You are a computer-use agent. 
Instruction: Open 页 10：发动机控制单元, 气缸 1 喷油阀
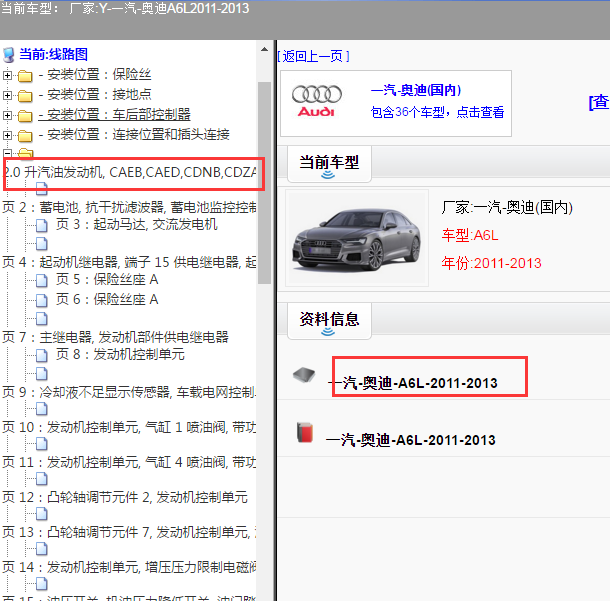point(129,427)
